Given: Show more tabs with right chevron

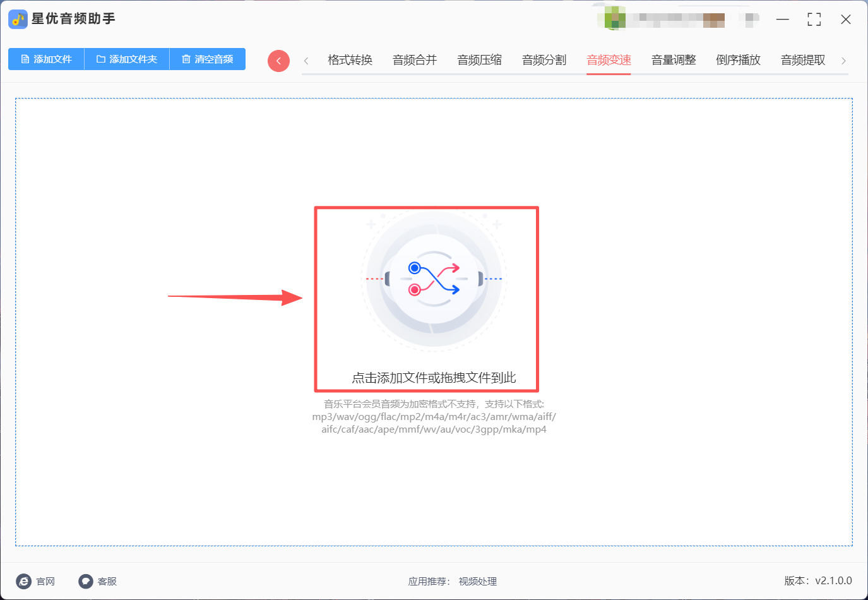Looking at the screenshot, I should (x=843, y=61).
